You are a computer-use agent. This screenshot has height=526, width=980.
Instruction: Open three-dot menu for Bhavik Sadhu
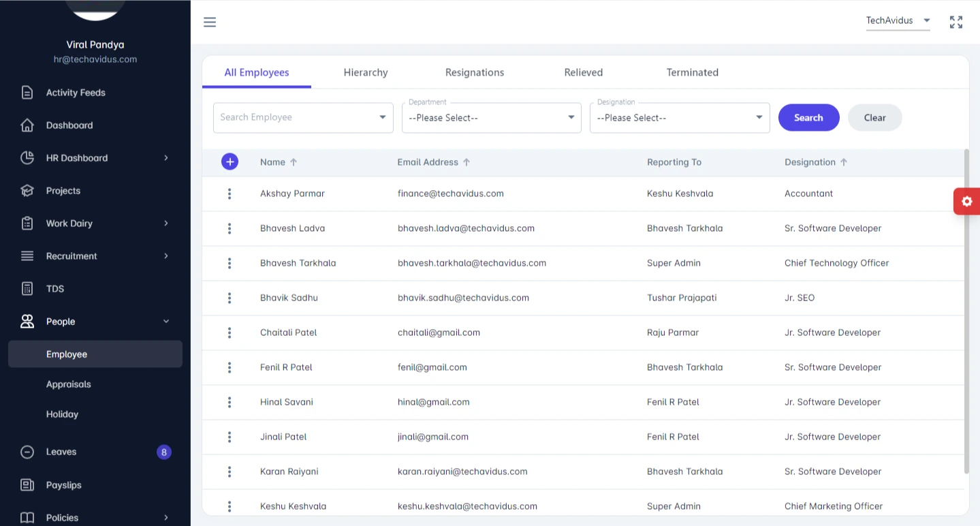pos(230,298)
